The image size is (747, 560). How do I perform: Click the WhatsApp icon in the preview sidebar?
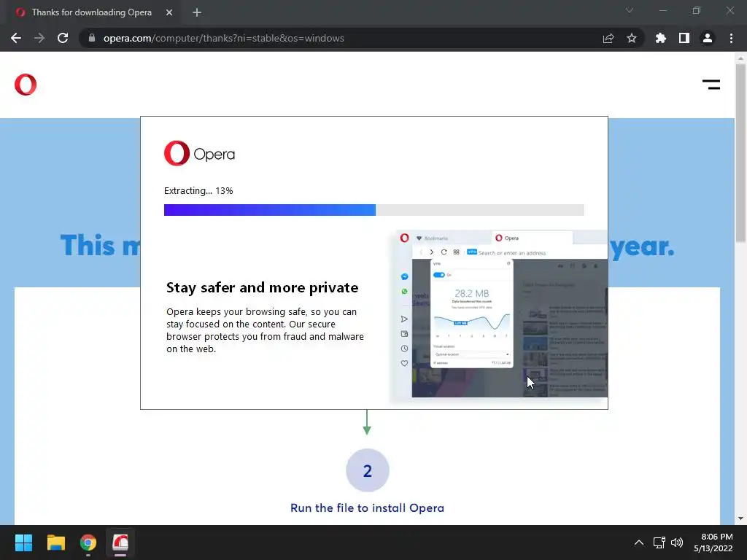coord(404,291)
